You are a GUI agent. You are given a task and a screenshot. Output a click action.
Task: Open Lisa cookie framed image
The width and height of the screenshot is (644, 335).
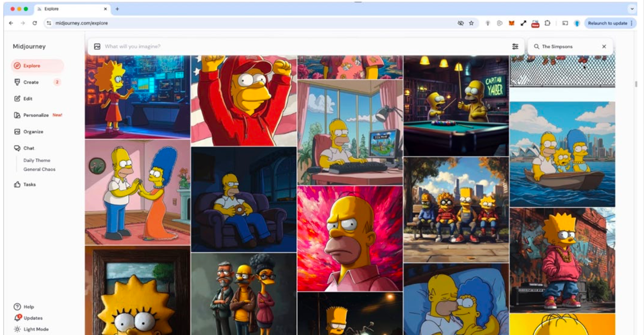click(x=138, y=290)
